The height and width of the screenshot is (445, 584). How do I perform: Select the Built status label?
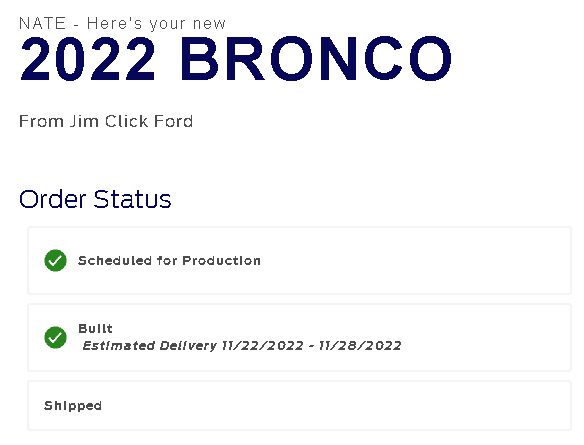(95, 328)
